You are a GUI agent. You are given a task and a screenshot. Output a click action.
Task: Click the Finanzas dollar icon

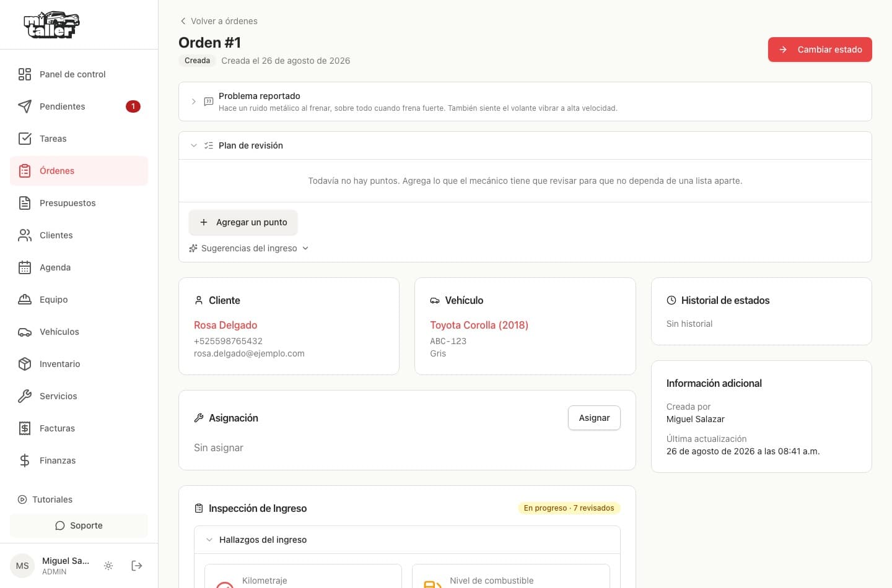pyautogui.click(x=25, y=460)
